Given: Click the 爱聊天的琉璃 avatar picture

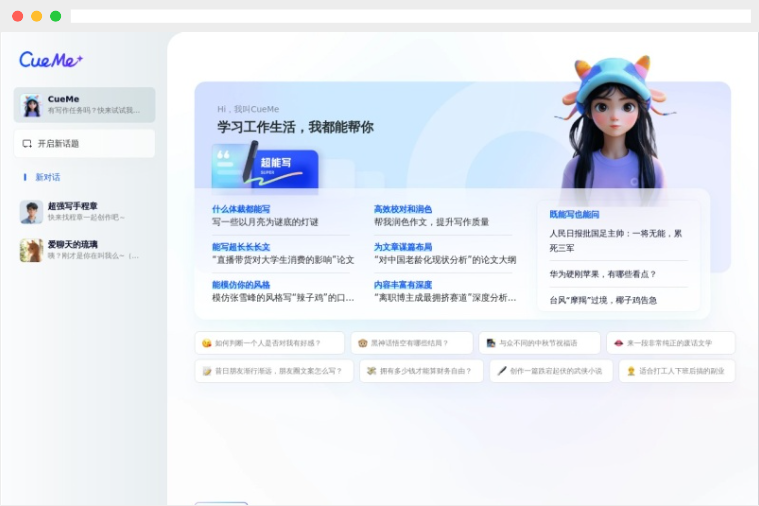Looking at the screenshot, I should (31, 250).
